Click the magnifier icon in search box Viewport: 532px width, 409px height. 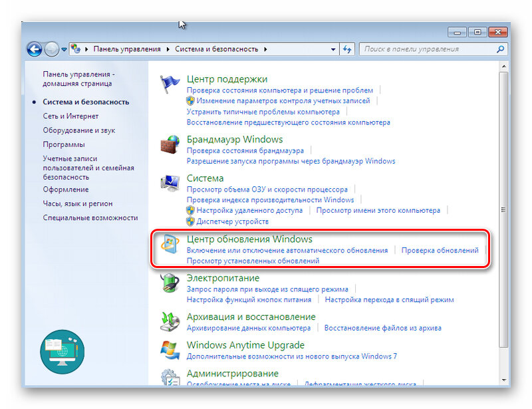(500, 49)
